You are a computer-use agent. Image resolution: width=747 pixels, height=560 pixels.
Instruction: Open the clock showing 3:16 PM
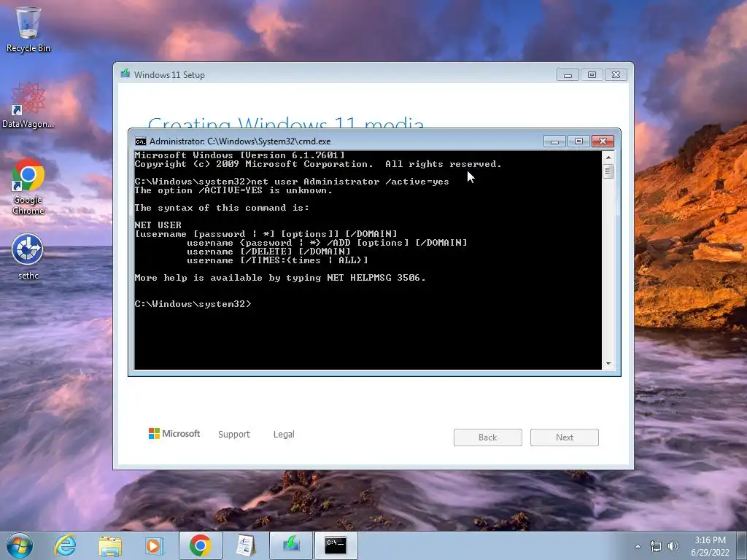pyautogui.click(x=710, y=546)
